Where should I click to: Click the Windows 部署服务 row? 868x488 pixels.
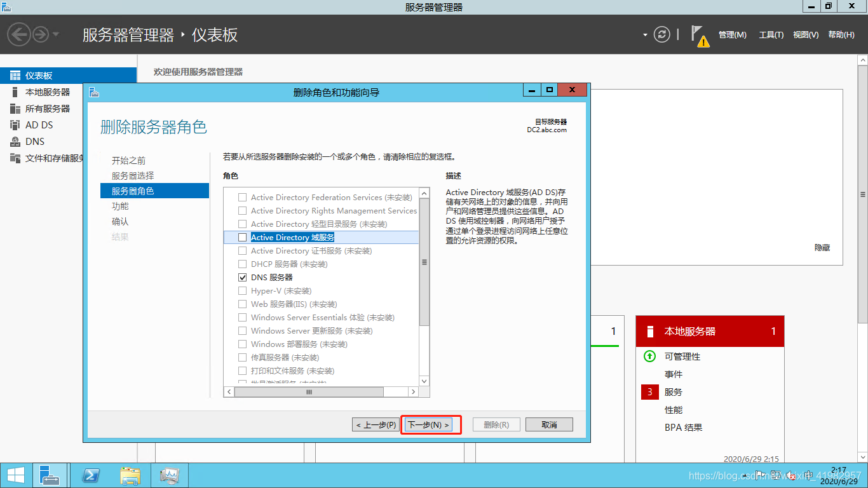click(x=322, y=344)
